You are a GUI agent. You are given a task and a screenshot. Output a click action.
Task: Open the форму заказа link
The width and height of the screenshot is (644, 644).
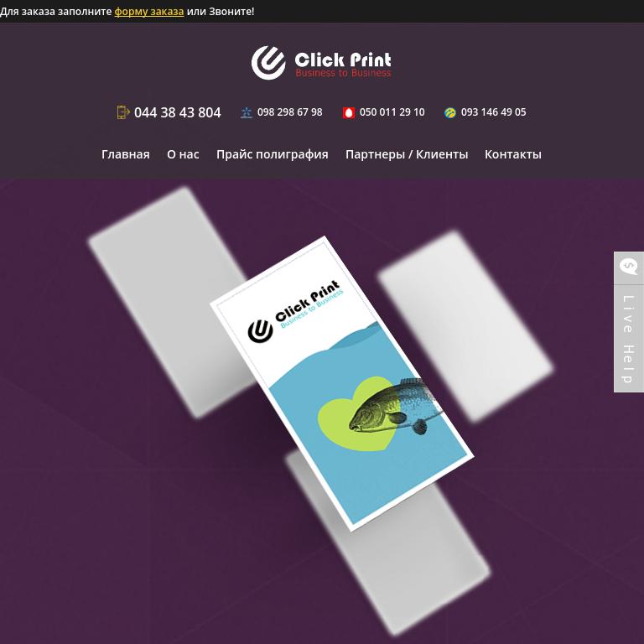coord(148,12)
